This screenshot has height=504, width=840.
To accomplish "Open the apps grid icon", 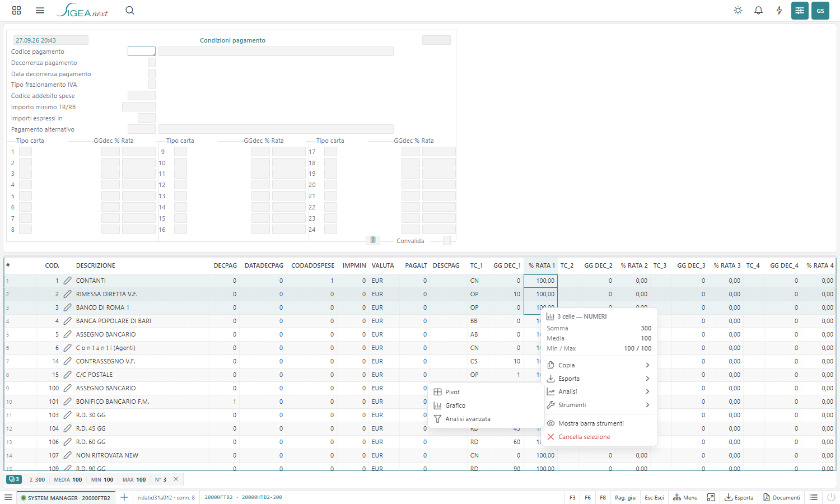I will point(16,10).
